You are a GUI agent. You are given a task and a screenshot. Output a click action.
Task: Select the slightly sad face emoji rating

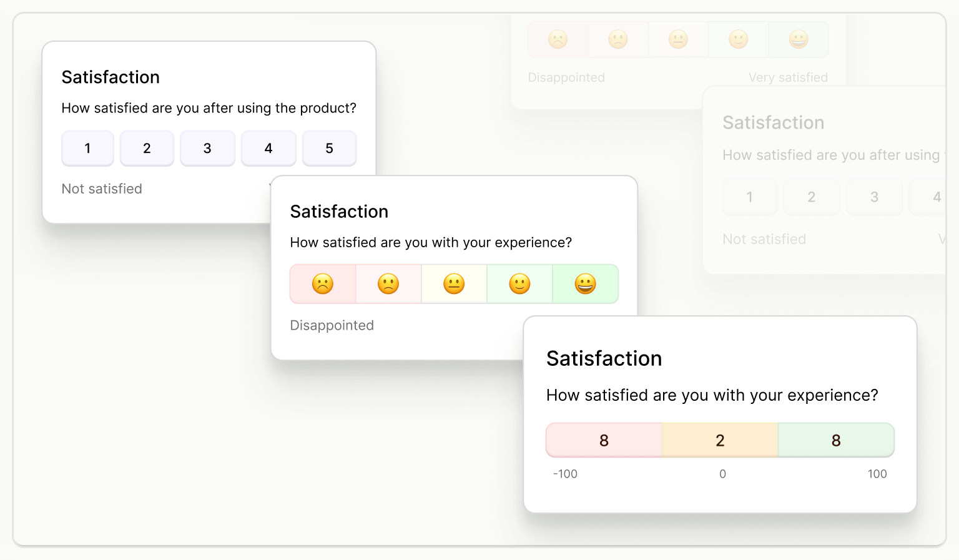click(x=388, y=283)
